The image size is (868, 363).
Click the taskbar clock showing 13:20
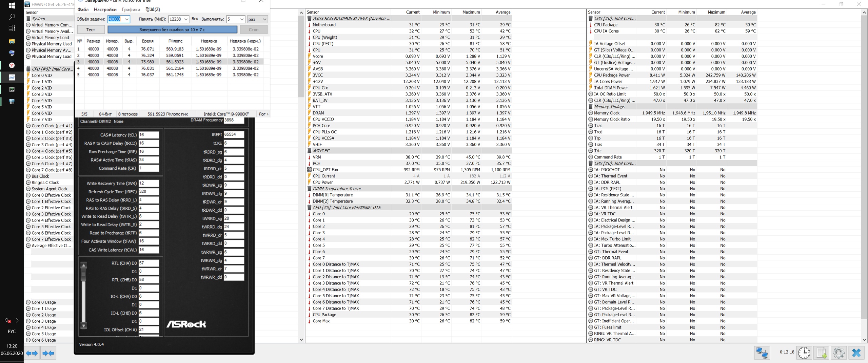coord(12,346)
